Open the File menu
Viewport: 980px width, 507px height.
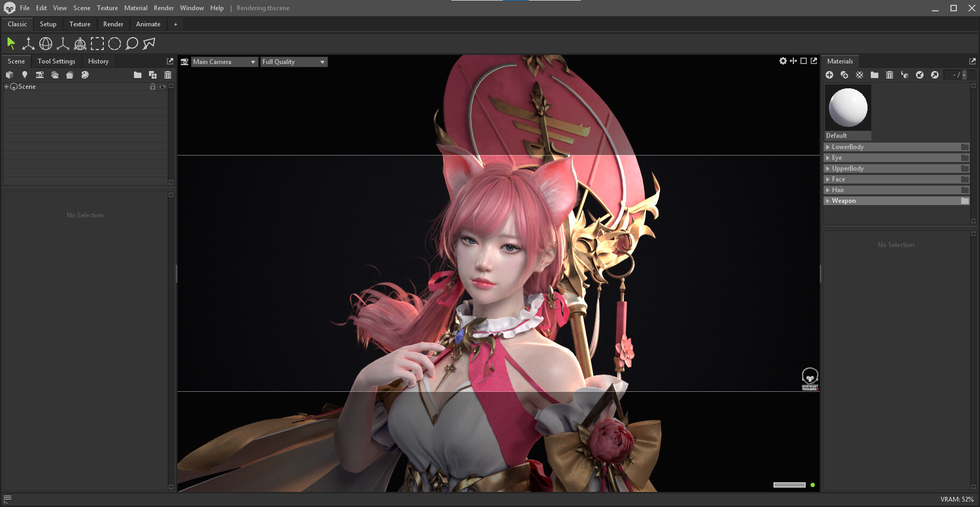(x=25, y=8)
